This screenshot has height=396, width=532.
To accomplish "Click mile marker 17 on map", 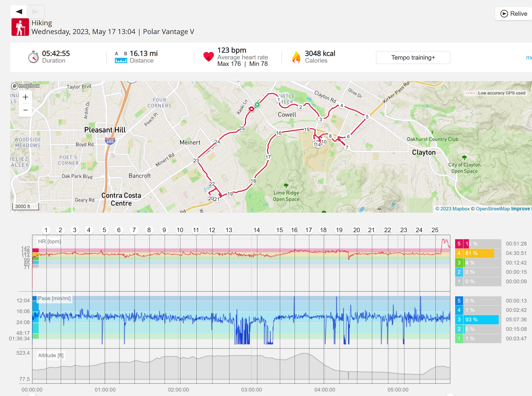I will [x=268, y=157].
